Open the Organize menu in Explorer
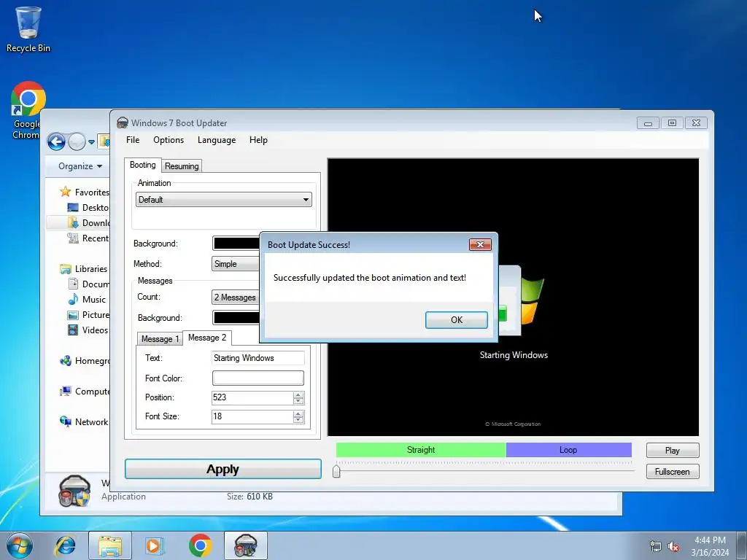The image size is (747, 560). (80, 166)
